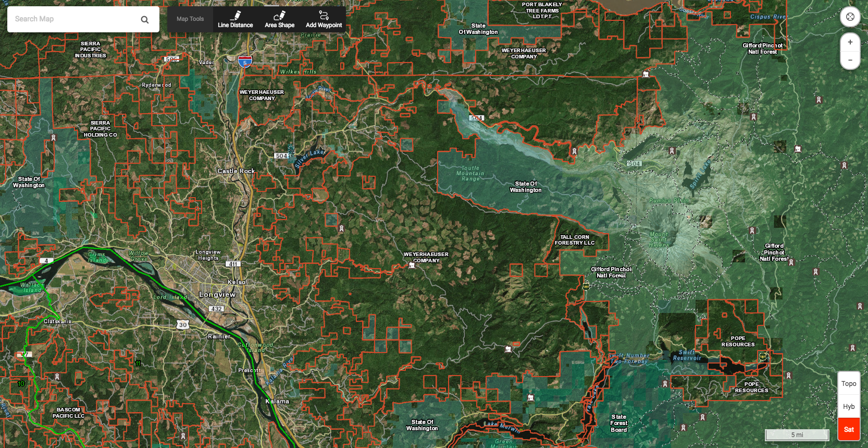Click the Wallace Island label
This screenshot has height=448, width=868.
(32, 287)
